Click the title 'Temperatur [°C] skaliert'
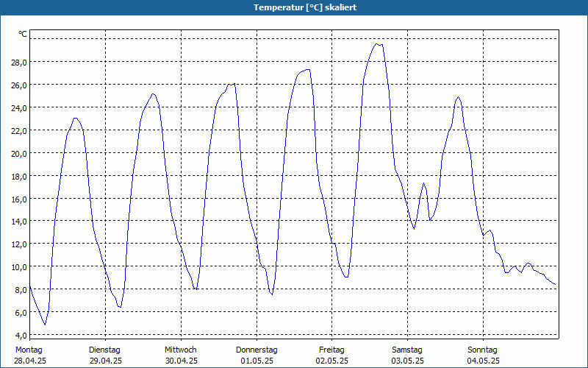The height and width of the screenshot is (368, 588). [x=305, y=7]
